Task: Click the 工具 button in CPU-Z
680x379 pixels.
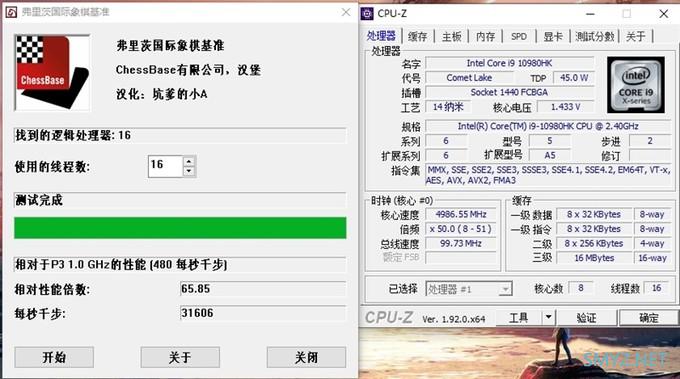Action: tap(519, 318)
